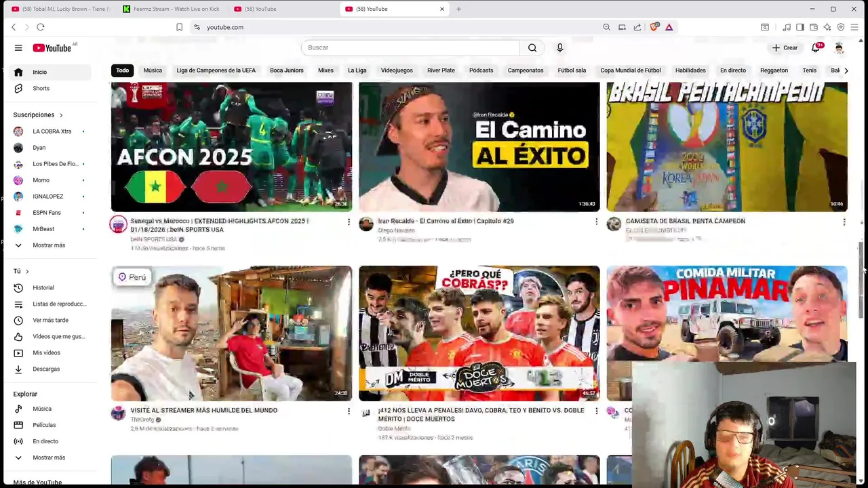Viewport: 868px width, 488px height.
Task: Open Senegal vs Morocco video title
Action: pyautogui.click(x=219, y=225)
